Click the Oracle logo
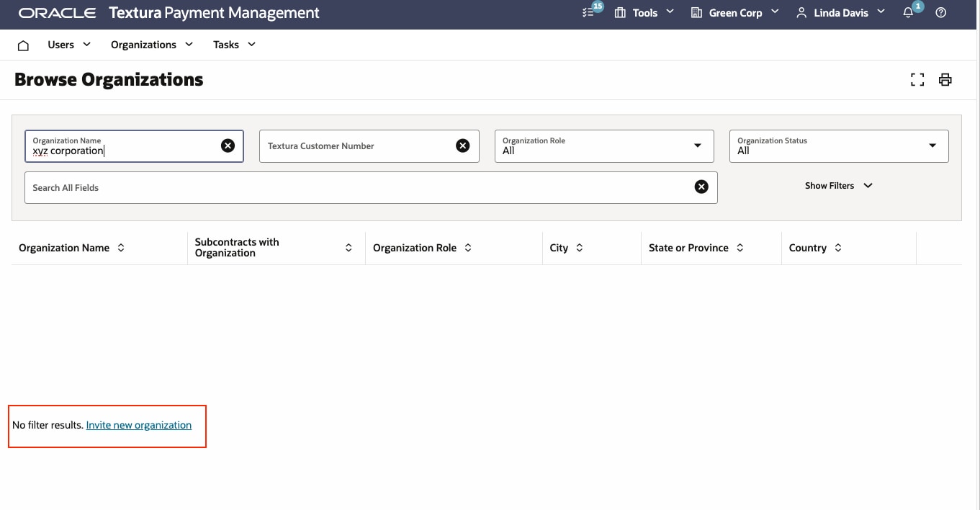Viewport: 980px width, 510px height. (x=58, y=13)
